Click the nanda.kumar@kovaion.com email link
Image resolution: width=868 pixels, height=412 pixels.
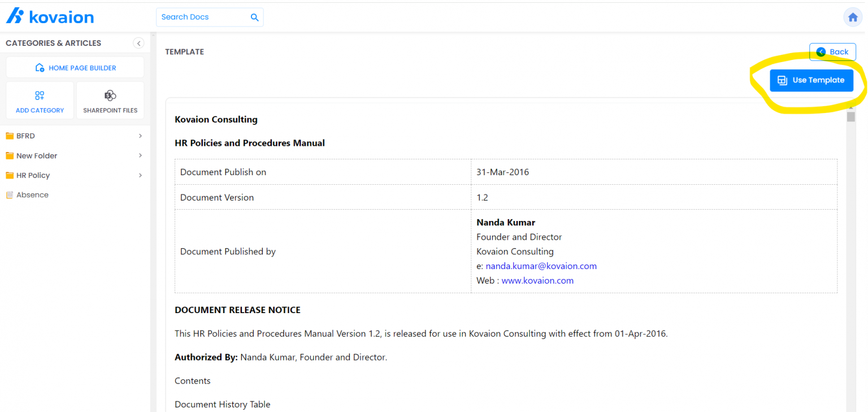pyautogui.click(x=541, y=266)
